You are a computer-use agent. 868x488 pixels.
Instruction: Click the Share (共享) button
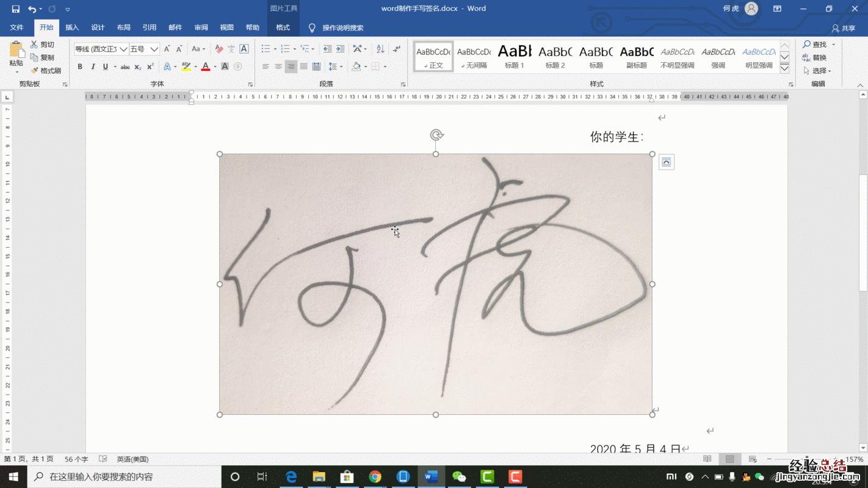844,28
